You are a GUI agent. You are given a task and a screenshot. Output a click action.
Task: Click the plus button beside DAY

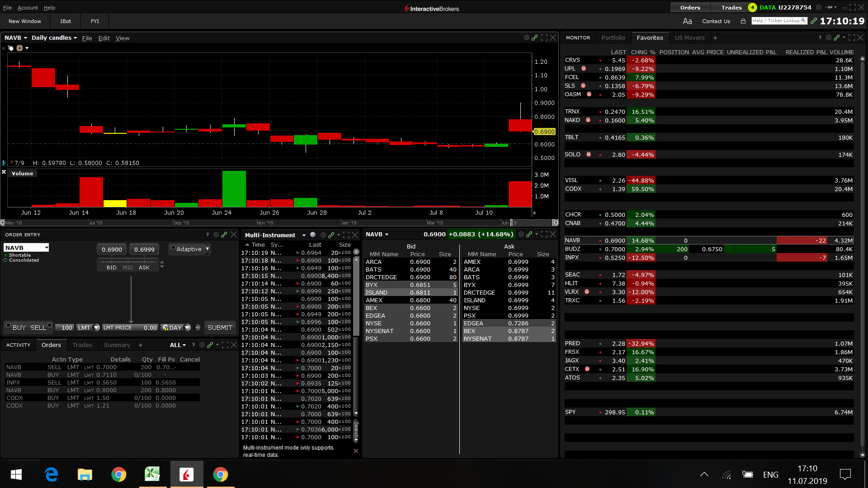pos(198,328)
